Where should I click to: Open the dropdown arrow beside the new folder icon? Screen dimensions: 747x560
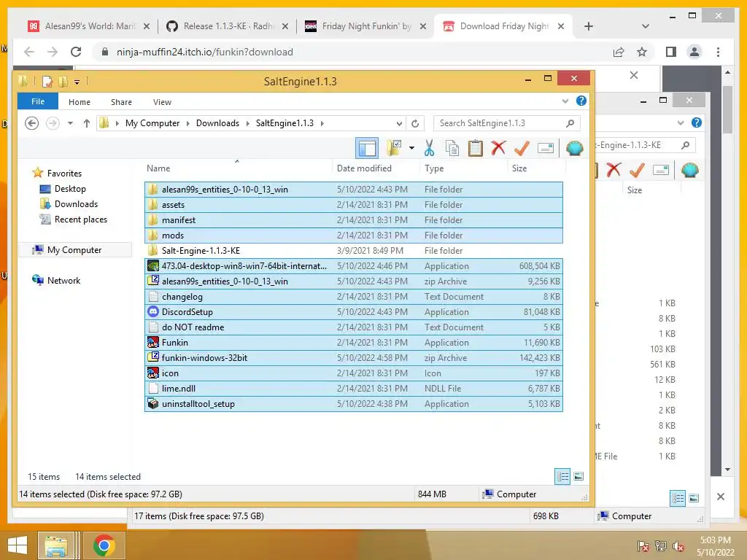(411, 148)
